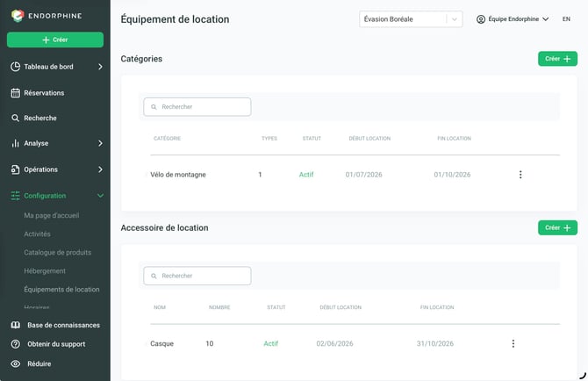Click the Recherche magnifier icon

[15, 119]
